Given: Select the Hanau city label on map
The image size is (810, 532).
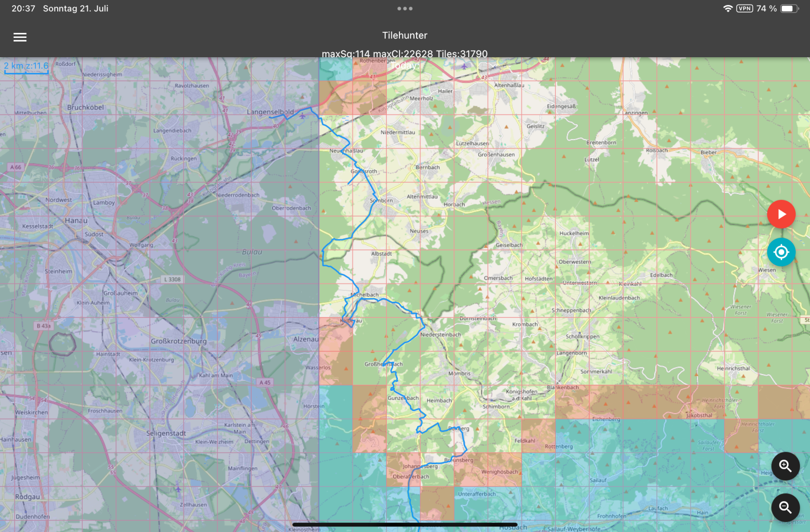Looking at the screenshot, I should coord(76,221).
